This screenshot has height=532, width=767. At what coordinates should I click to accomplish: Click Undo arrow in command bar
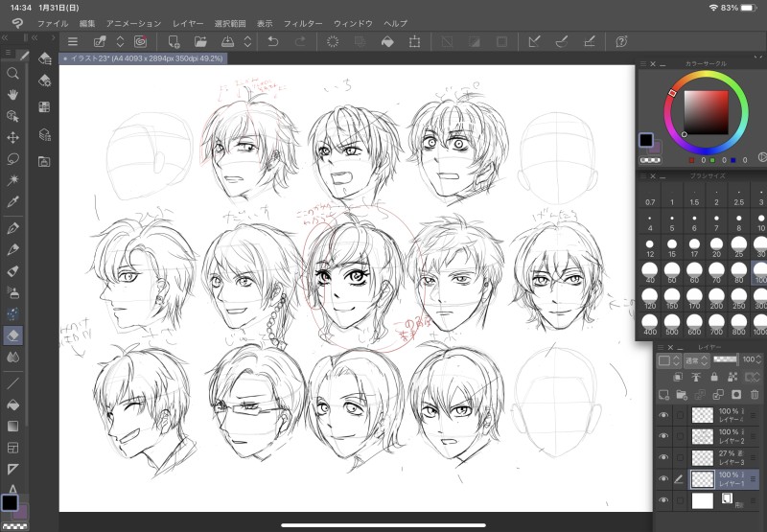pyautogui.click(x=273, y=42)
